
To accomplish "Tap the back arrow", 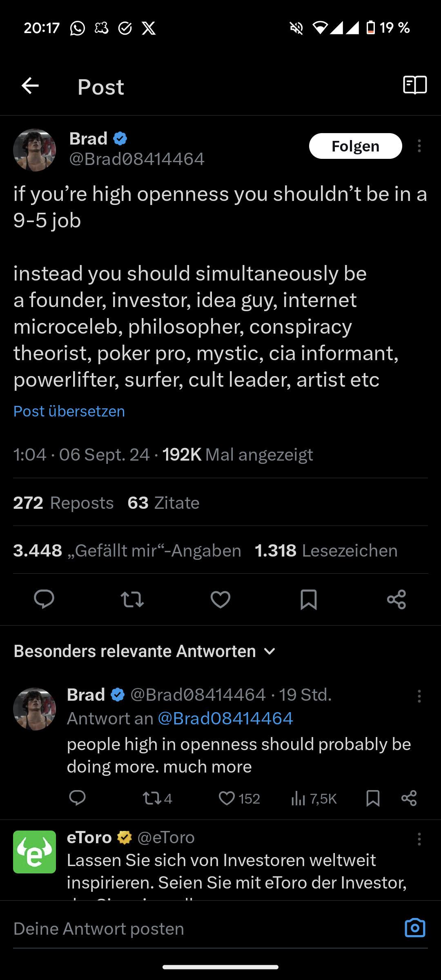I will coord(30,86).
